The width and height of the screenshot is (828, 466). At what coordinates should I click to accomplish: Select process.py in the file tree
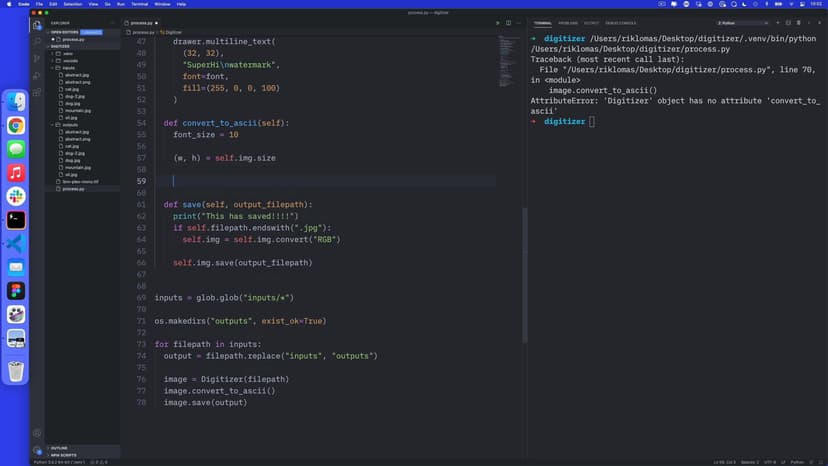(x=73, y=188)
